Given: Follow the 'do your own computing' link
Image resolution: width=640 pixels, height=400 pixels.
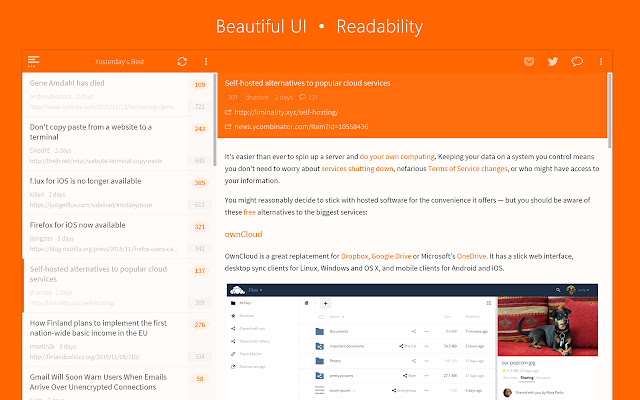Looking at the screenshot, I should point(397,156).
